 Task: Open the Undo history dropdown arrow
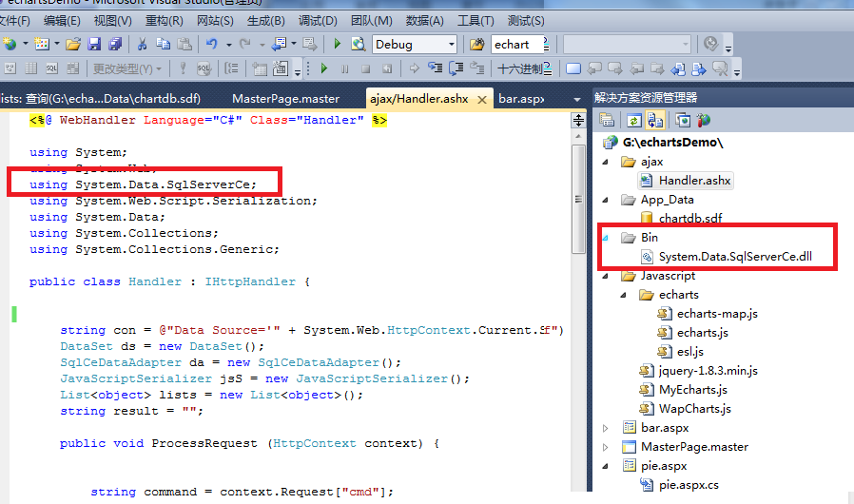tap(229, 44)
